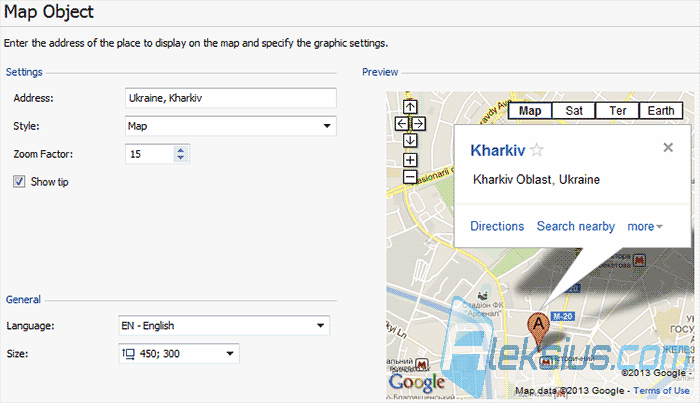700x403 pixels.
Task: Zoom in with the plus icon
Action: click(x=410, y=160)
